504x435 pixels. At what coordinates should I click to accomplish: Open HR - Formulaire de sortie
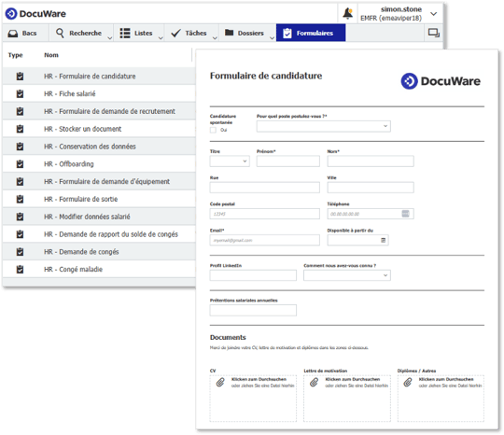80,199
